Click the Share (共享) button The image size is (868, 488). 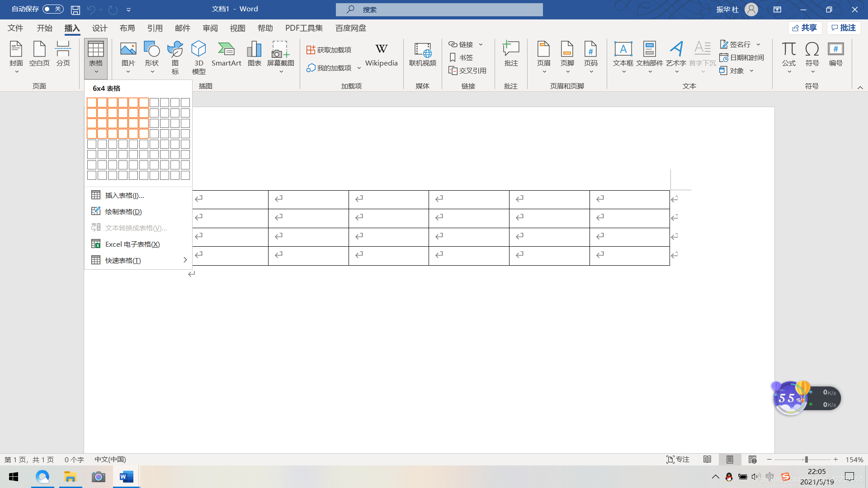805,28
